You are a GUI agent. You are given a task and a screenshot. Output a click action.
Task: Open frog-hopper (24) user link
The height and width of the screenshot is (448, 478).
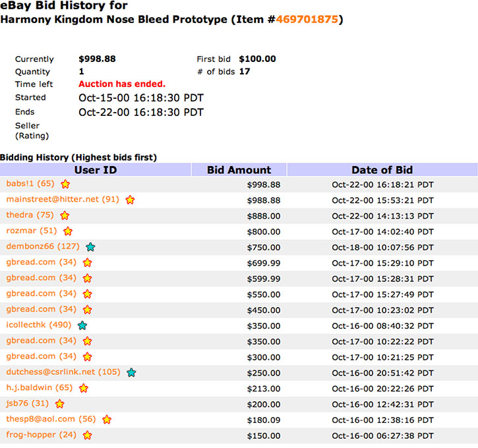point(41,435)
